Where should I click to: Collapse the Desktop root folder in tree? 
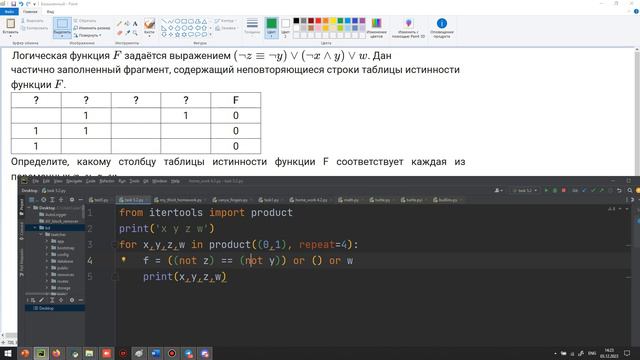pos(29,208)
